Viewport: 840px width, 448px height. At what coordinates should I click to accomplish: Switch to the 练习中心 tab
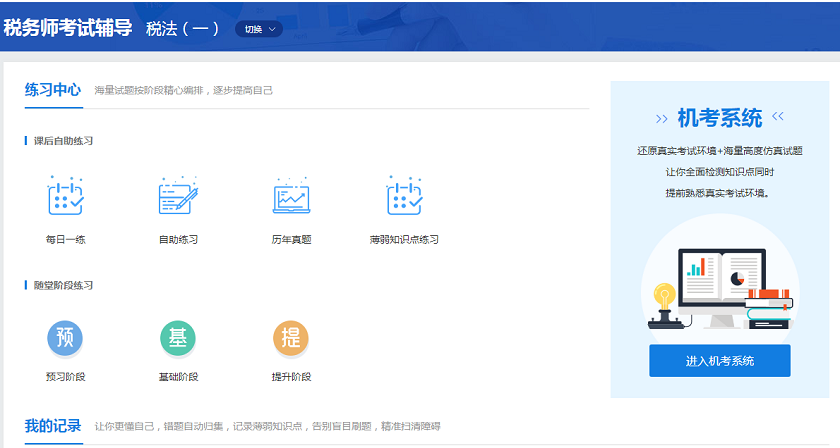tap(53, 89)
